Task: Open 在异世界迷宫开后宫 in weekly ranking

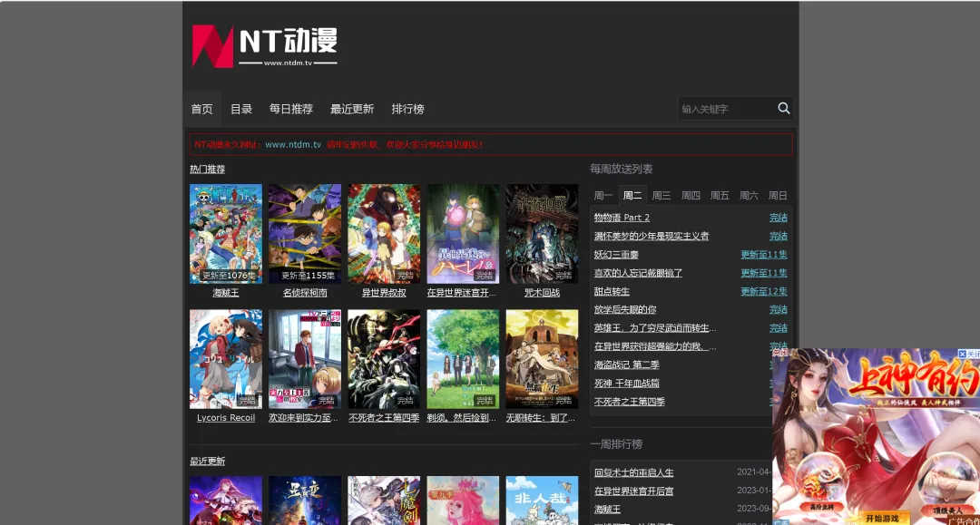Action: [x=633, y=491]
